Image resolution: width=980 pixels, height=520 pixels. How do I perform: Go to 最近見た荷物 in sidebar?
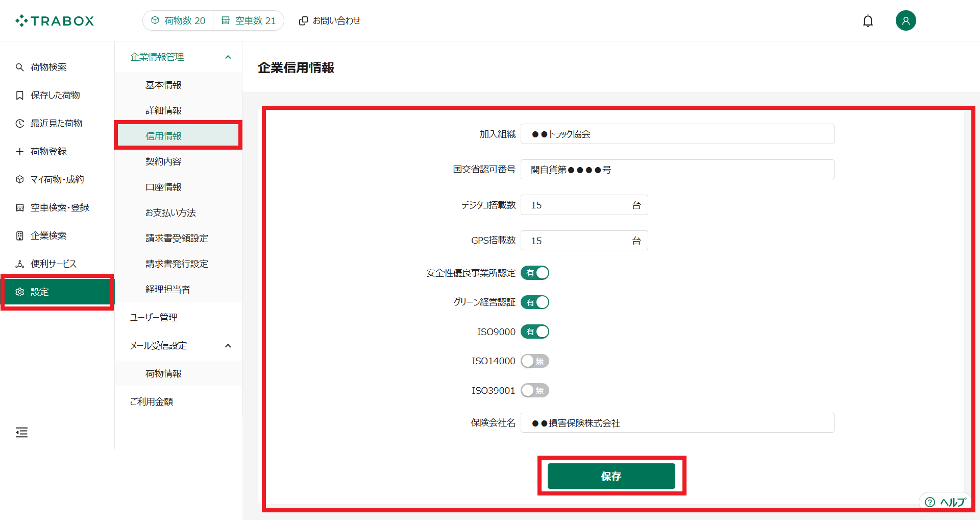(57, 124)
